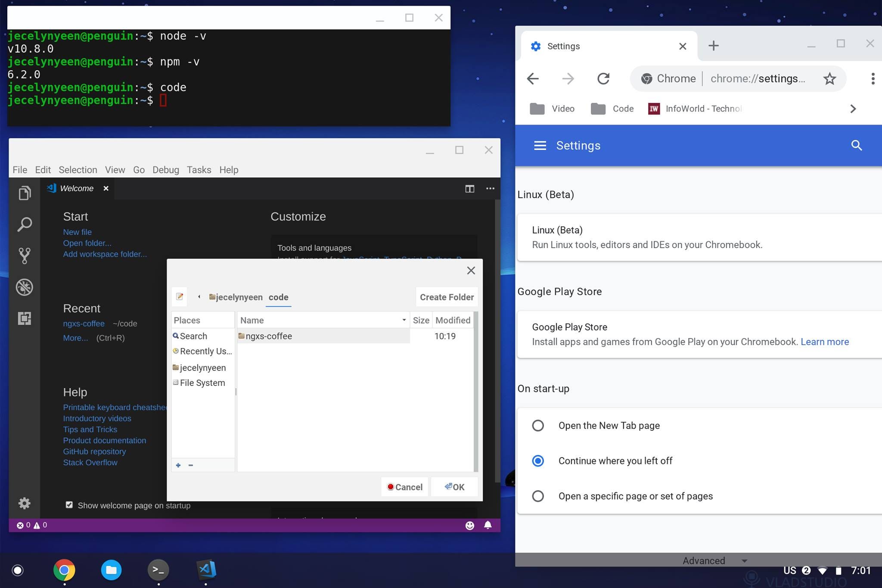The image size is (882, 588).
Task: Open the VS Code Explorer icon
Action: click(25, 193)
